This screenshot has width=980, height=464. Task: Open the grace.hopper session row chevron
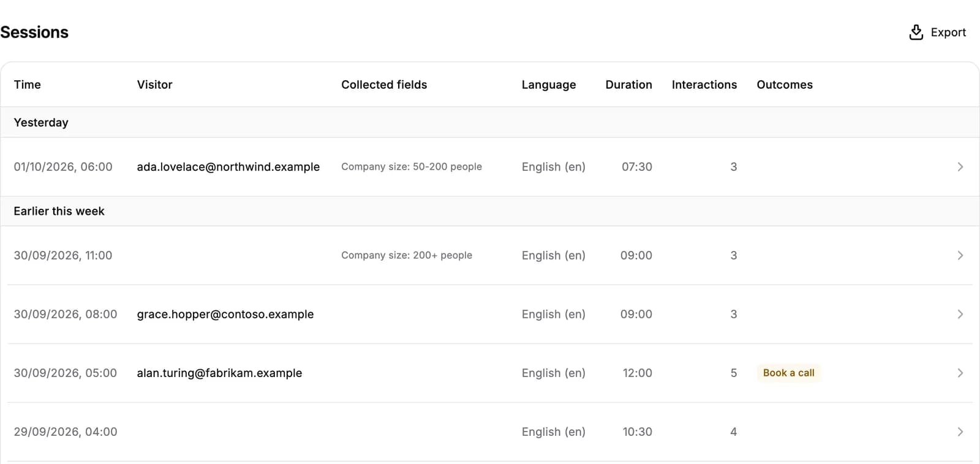[x=960, y=314]
